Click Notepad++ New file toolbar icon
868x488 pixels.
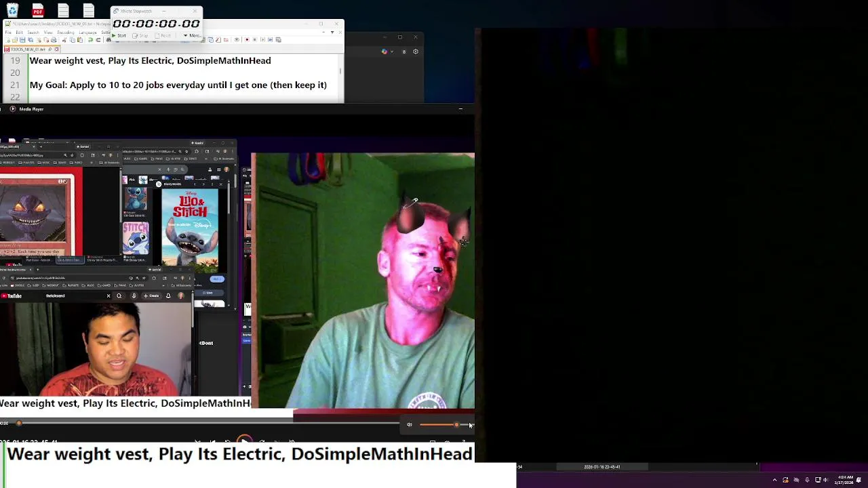coord(8,40)
